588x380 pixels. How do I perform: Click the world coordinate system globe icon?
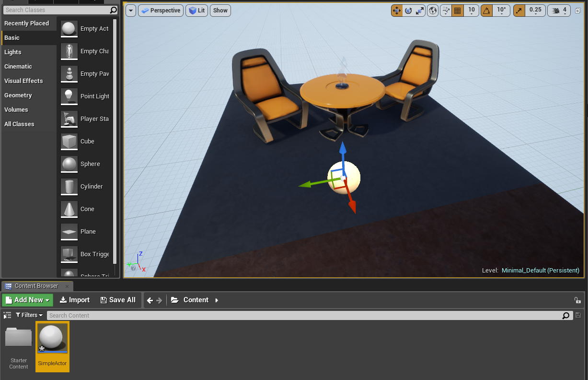coord(433,11)
